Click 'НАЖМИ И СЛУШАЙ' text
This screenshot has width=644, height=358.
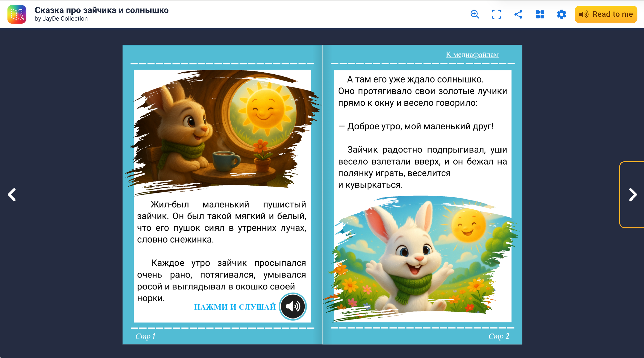click(x=236, y=306)
